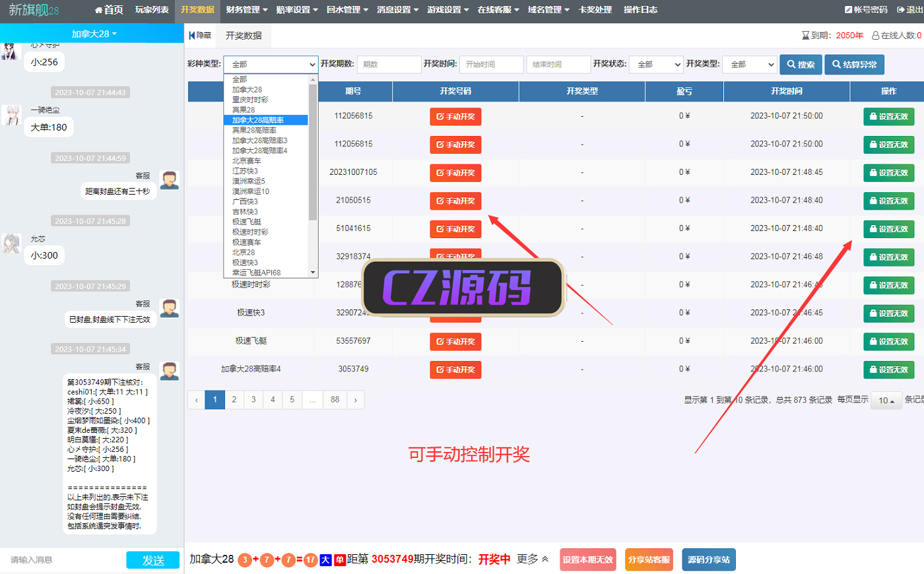Click 手动开奖 for issue 112056815 first row
The image size is (924, 574).
[x=455, y=117]
